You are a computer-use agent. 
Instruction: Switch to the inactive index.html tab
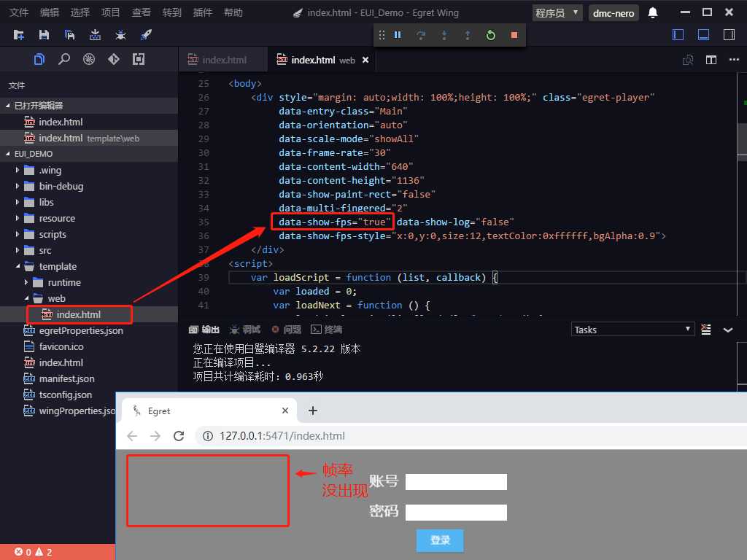[x=222, y=60]
